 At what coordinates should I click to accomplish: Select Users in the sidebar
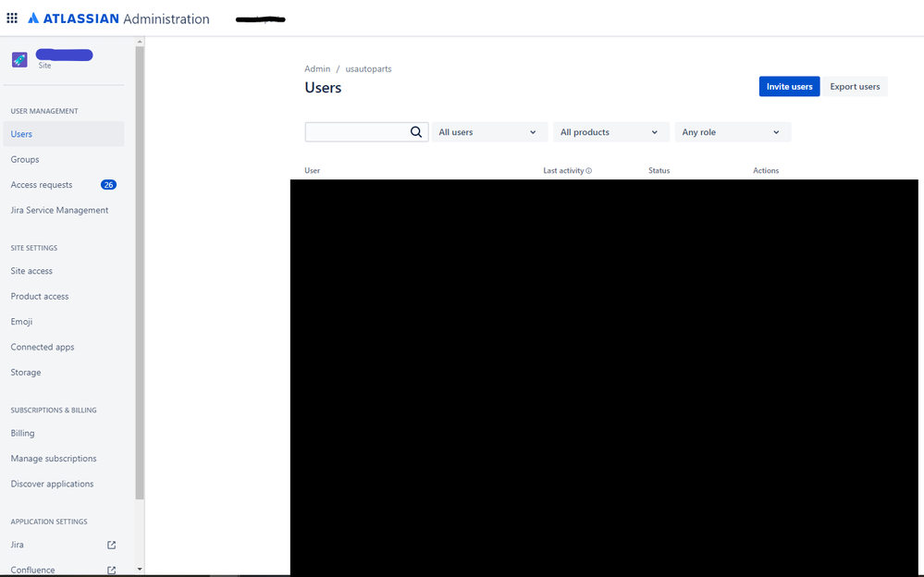point(64,134)
